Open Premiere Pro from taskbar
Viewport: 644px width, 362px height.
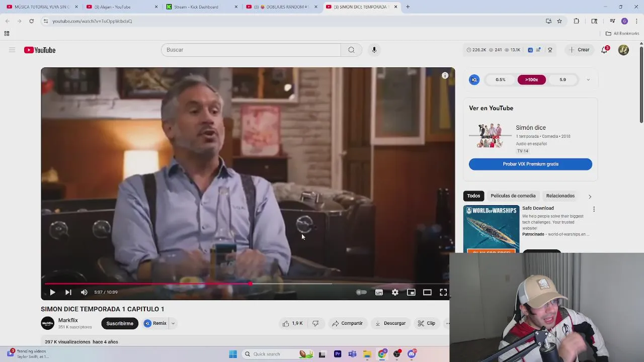(338, 354)
